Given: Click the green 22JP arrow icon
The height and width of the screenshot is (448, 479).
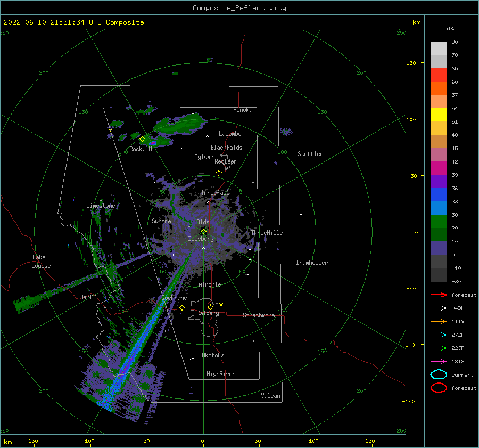Looking at the screenshot, I should coord(439,348).
